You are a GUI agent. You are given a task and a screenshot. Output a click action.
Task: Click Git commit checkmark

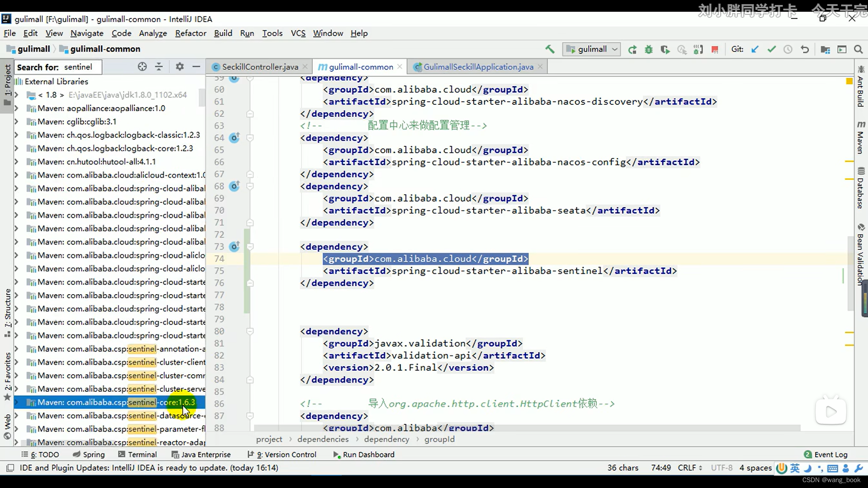click(x=771, y=49)
